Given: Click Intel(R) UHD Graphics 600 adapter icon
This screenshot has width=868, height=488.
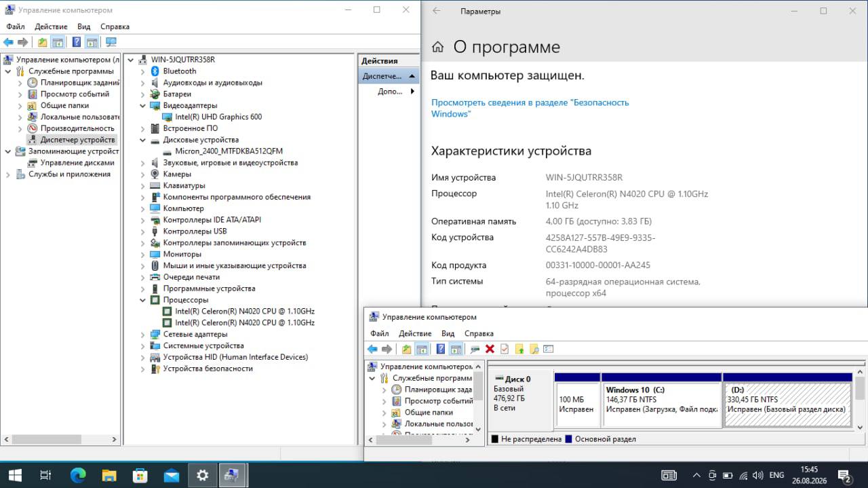Looking at the screenshot, I should point(167,117).
